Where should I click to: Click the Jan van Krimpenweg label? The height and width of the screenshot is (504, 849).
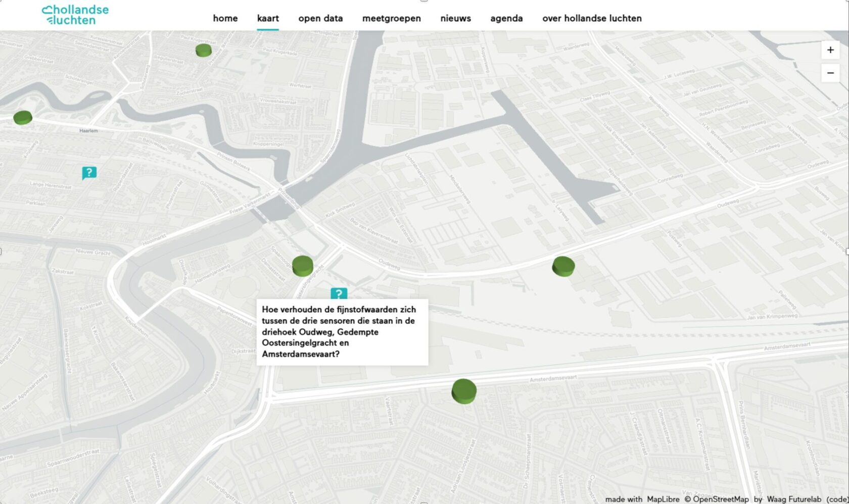pyautogui.click(x=772, y=316)
